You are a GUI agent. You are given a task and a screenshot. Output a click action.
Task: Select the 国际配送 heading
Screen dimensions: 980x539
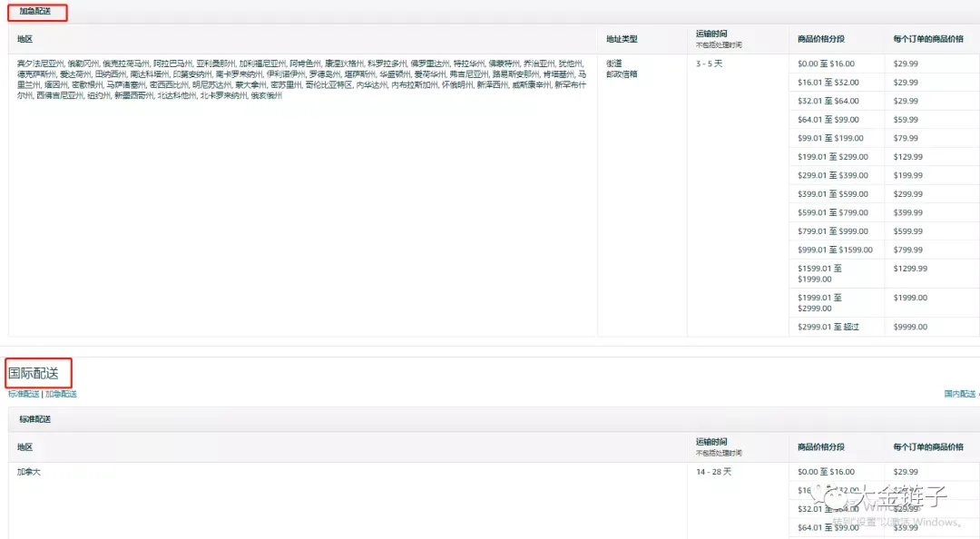34,373
